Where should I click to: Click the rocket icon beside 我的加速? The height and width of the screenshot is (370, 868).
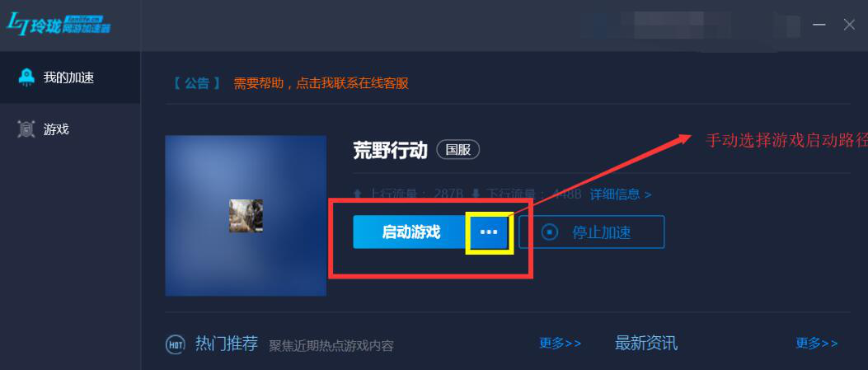pos(26,77)
